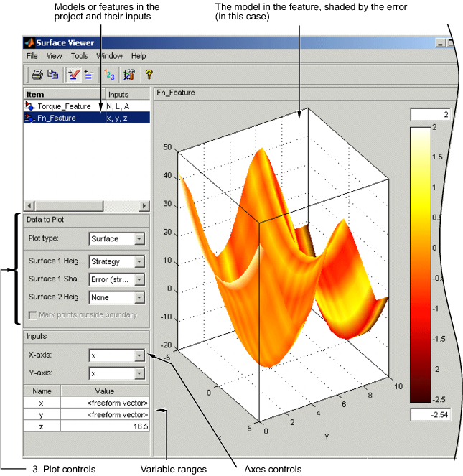Click the yellow question mark help icon
463x476 pixels.
click(149, 75)
